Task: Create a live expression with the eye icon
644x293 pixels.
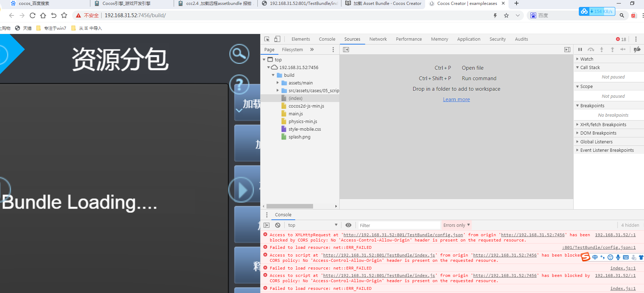Action: 348,225
